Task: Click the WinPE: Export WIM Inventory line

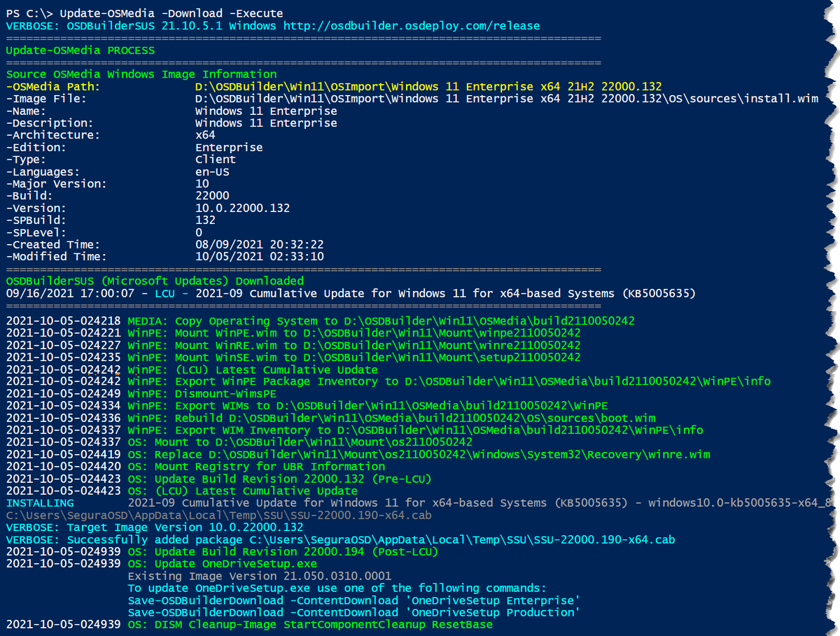Action: [354, 430]
